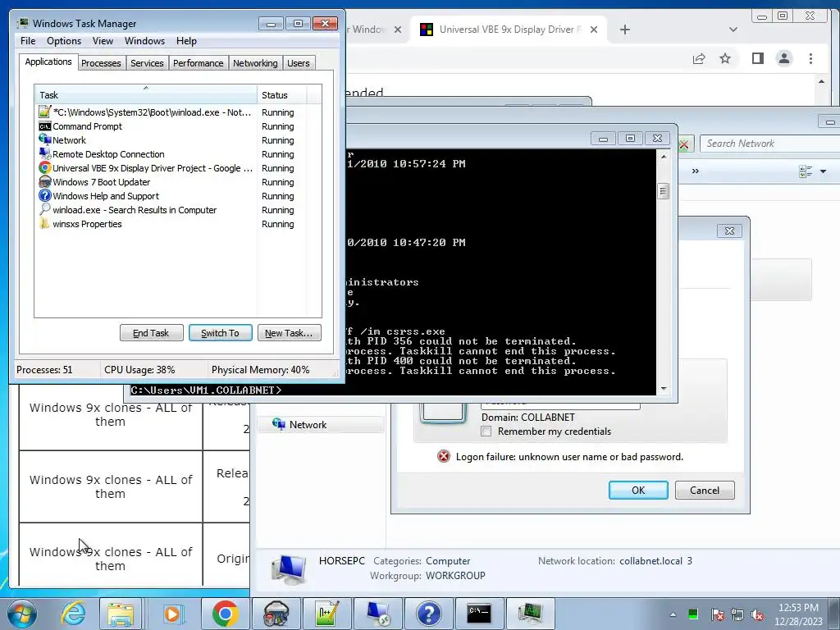Switch to Task Manager in the taskbar
The image size is (840, 630).
pos(530,614)
